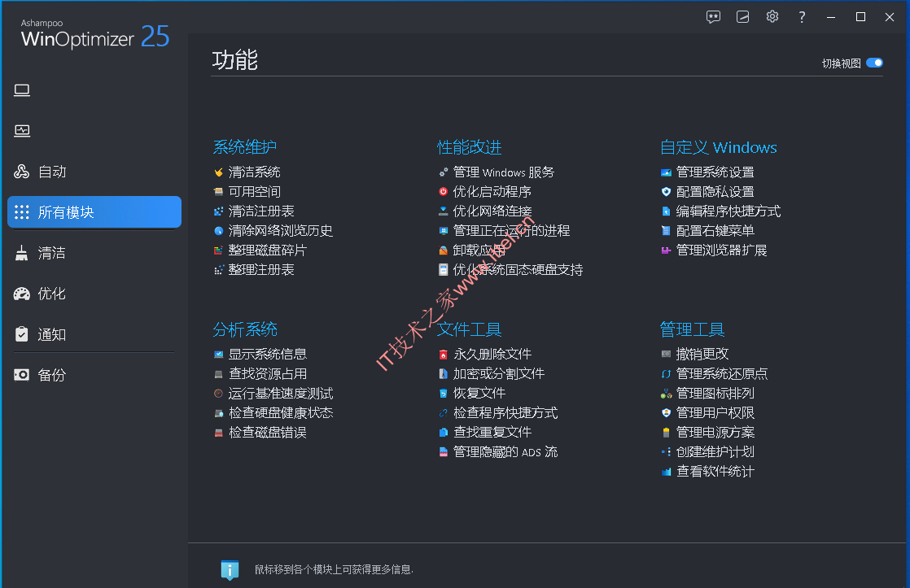Click the icon beside 显示系统信息
910x588 pixels.
[218, 355]
